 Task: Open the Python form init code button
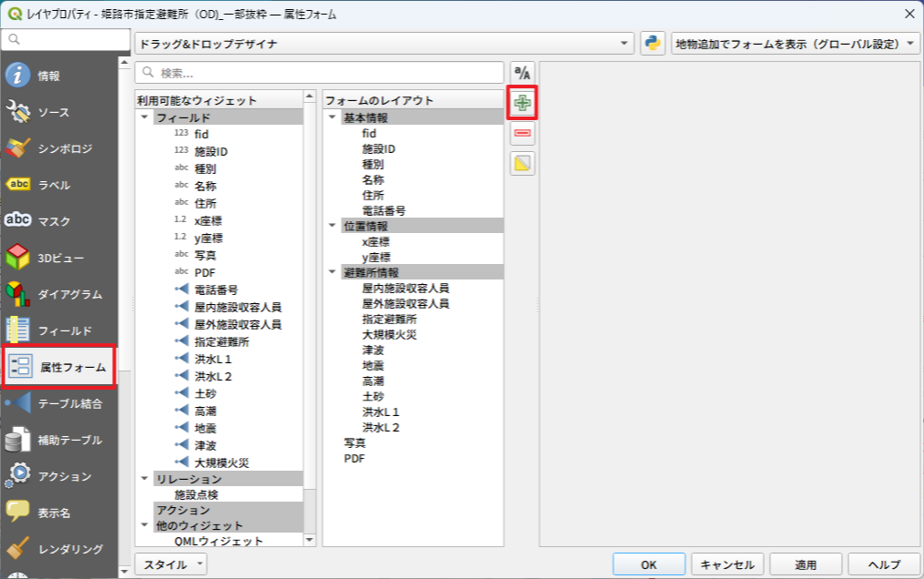point(653,44)
